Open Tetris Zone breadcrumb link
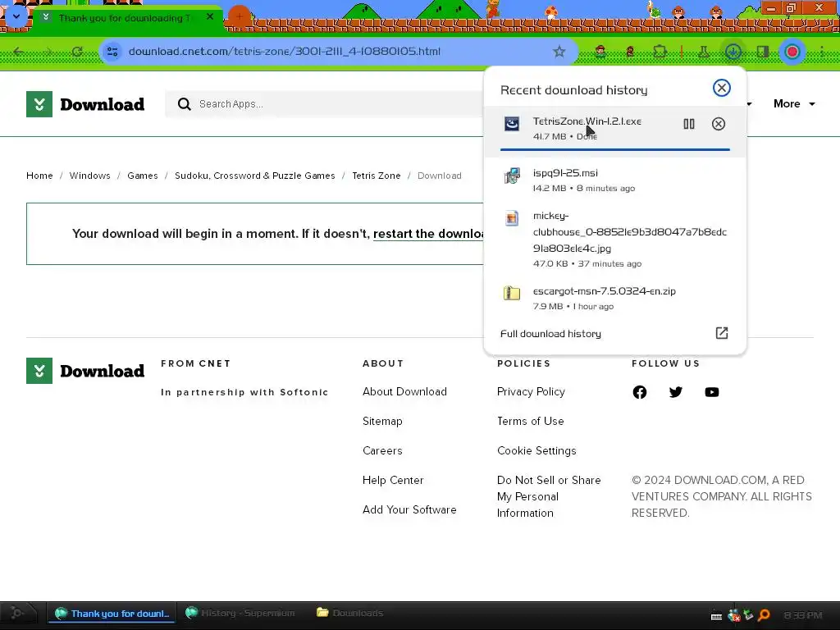840x630 pixels. point(376,176)
